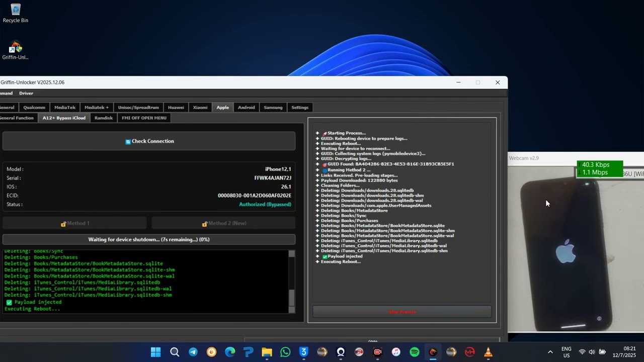
Task: Click the ECID value 00008030-001A2D060AF0202E
Action: [x=255, y=196]
